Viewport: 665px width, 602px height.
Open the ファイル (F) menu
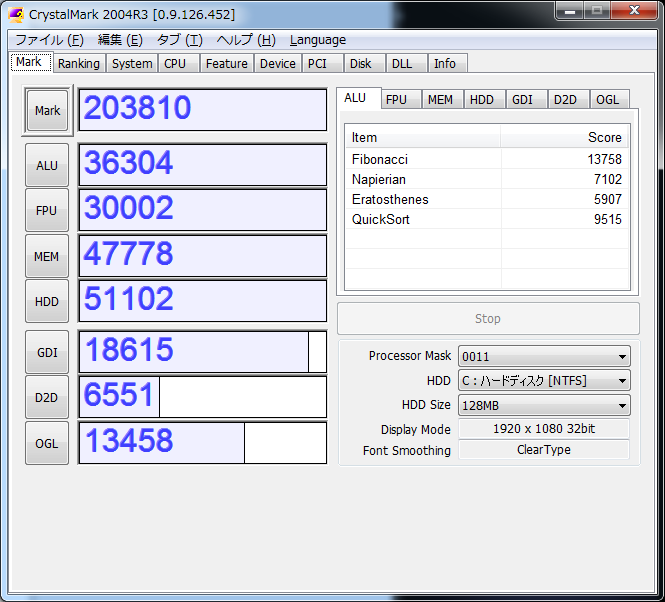pyautogui.click(x=49, y=40)
